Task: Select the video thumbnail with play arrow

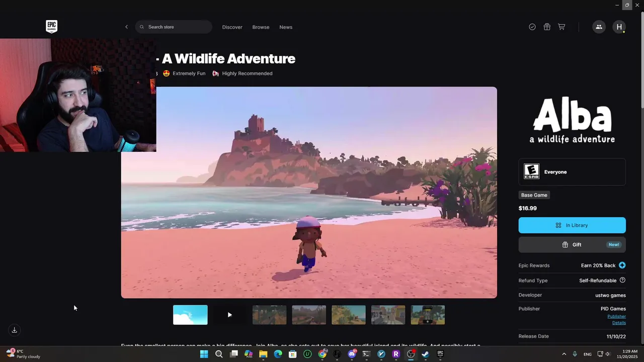Action: coord(229,315)
